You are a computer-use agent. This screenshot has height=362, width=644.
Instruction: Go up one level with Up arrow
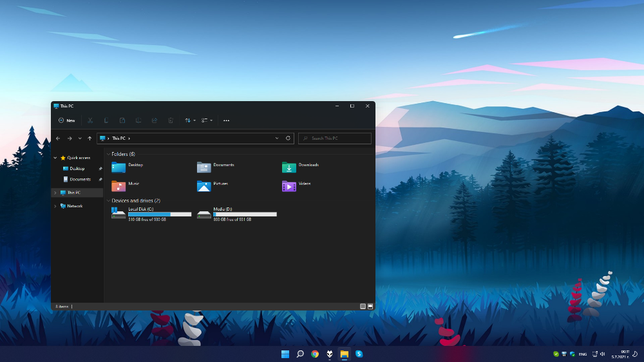[90, 138]
